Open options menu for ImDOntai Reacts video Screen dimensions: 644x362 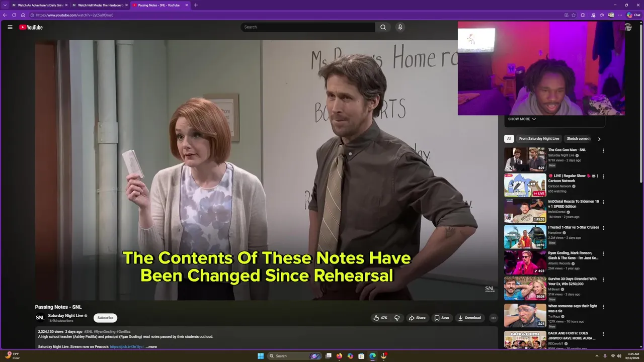[603, 202]
